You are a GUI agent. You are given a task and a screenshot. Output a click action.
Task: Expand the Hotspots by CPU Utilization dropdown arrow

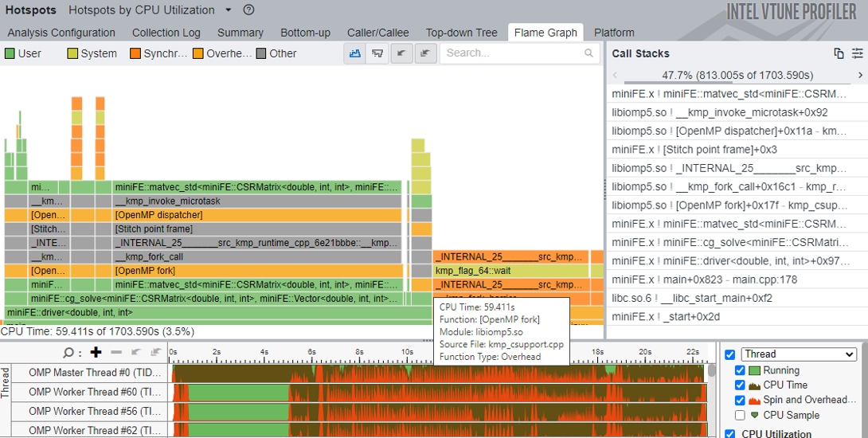click(x=229, y=10)
